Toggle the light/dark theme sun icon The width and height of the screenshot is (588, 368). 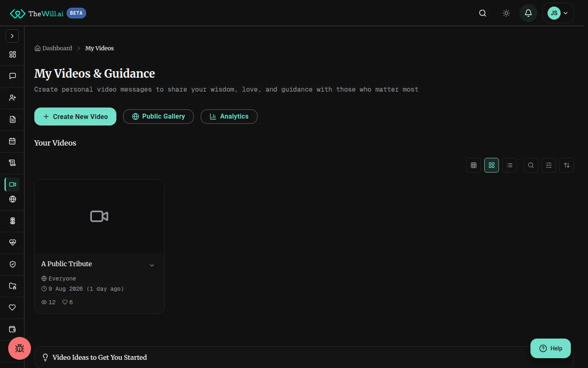pos(506,13)
